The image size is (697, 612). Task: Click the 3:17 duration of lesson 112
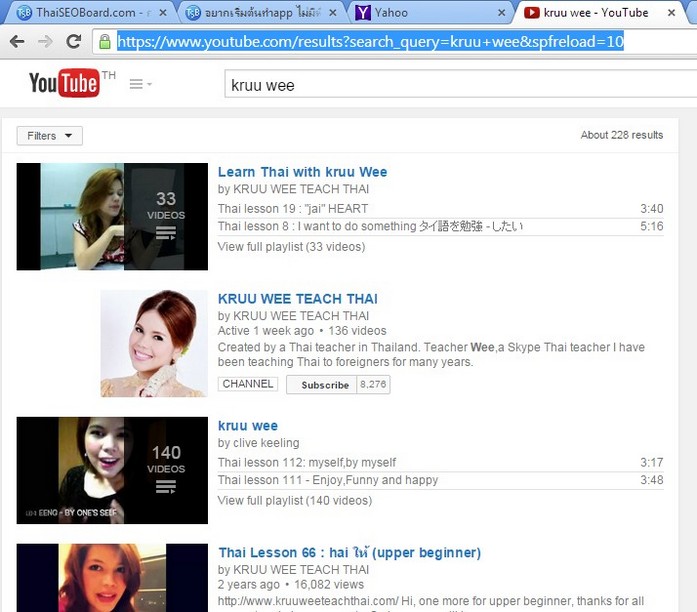pos(652,462)
